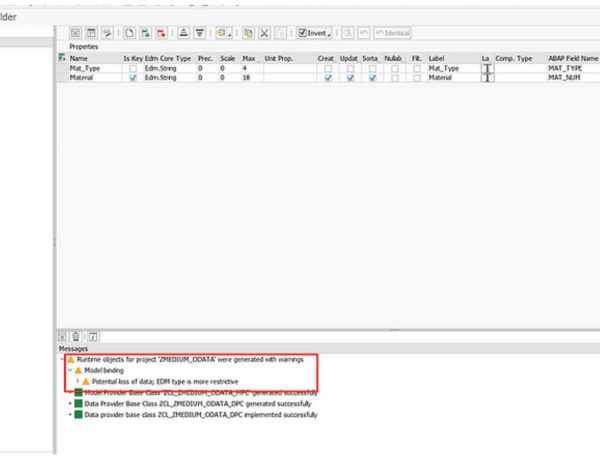The height and width of the screenshot is (460, 600).
Task: Expand Potential loss of data node
Action: (78, 381)
